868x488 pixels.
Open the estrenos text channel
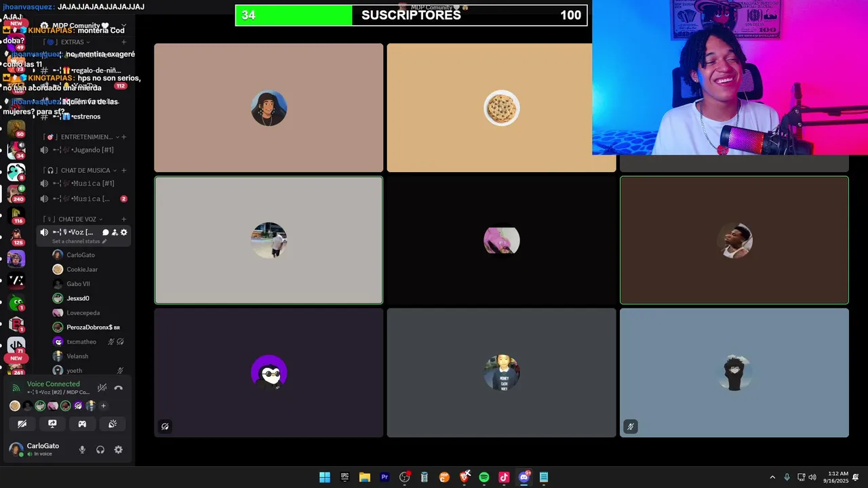pyautogui.click(x=83, y=117)
